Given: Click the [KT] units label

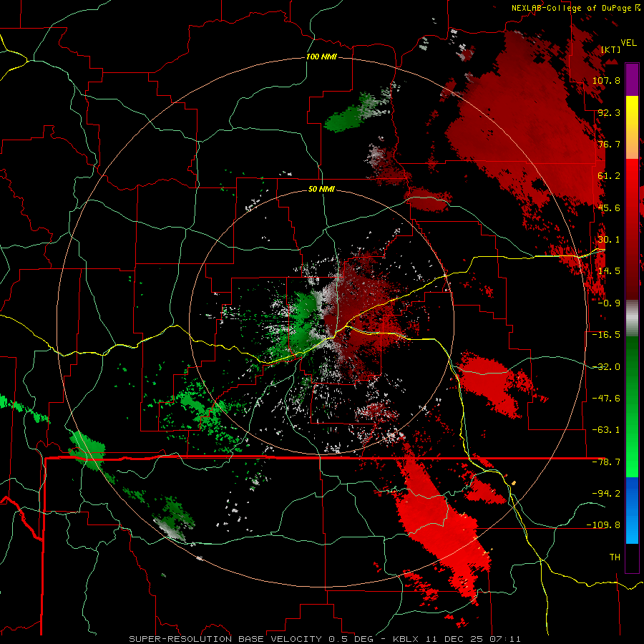Looking at the screenshot, I should [610, 49].
